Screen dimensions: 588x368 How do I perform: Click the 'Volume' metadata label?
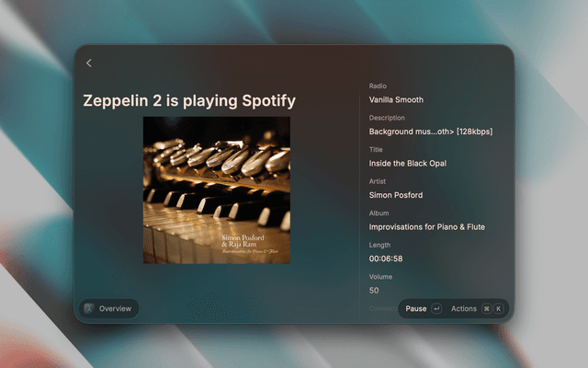click(380, 277)
